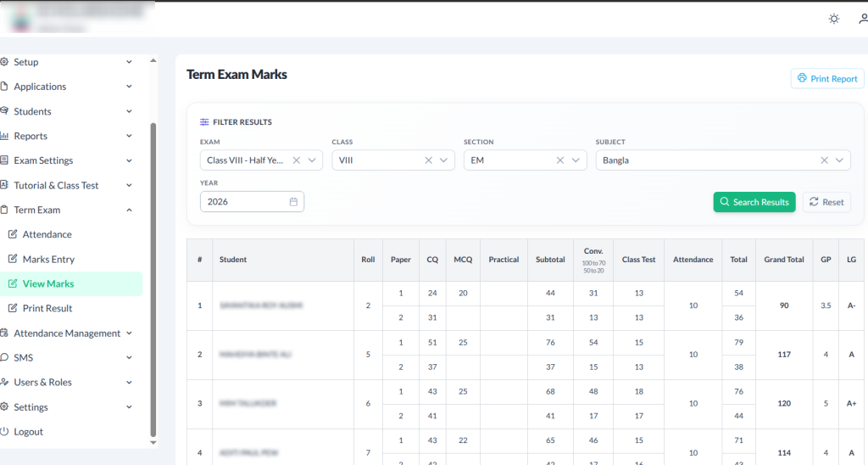Collapse the Term Exam menu chevron
Screen dimensions: 868x465
click(x=129, y=210)
